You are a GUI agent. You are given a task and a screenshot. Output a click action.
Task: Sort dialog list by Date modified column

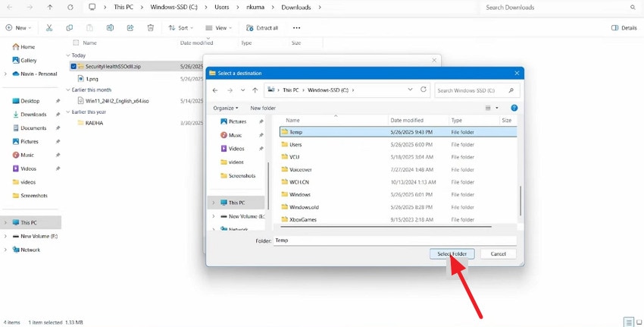(418, 121)
